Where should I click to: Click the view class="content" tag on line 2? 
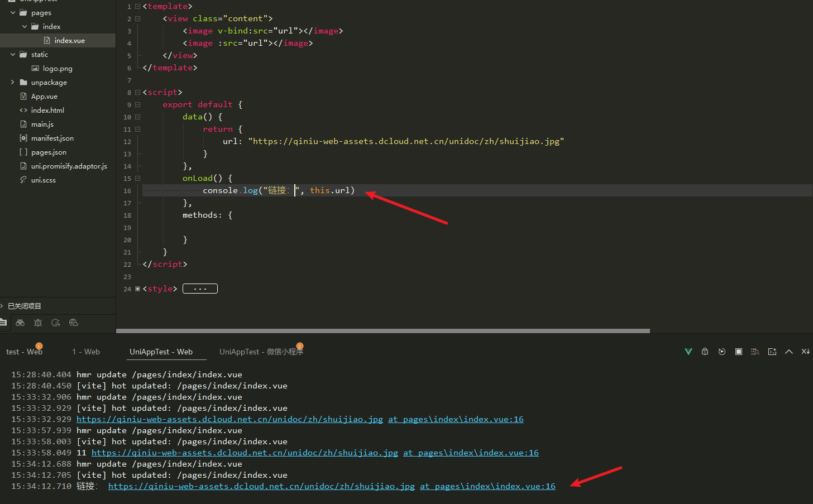point(218,18)
